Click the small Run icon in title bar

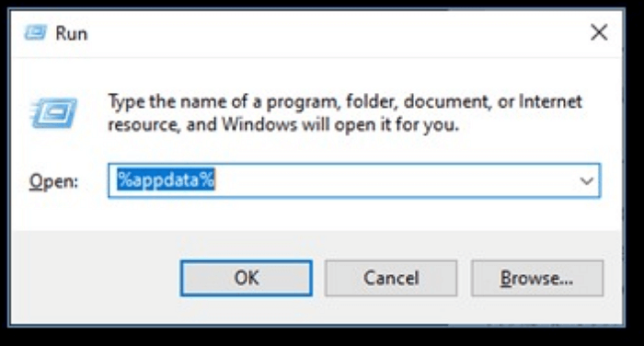pyautogui.click(x=35, y=33)
